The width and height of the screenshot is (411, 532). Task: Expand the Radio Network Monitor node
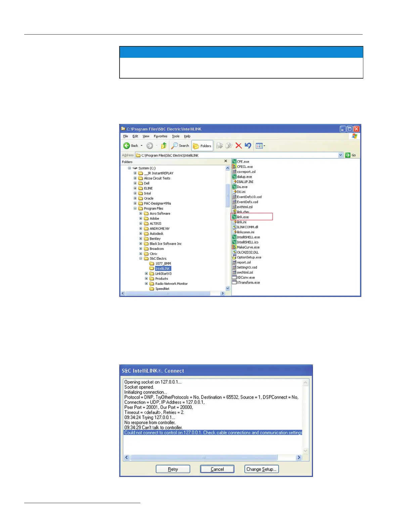coord(146,284)
